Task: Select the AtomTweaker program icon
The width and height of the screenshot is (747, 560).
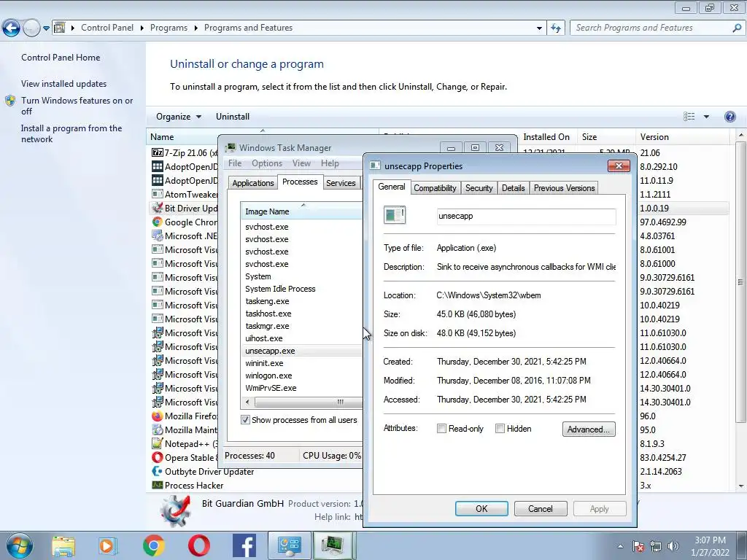Action: point(158,194)
